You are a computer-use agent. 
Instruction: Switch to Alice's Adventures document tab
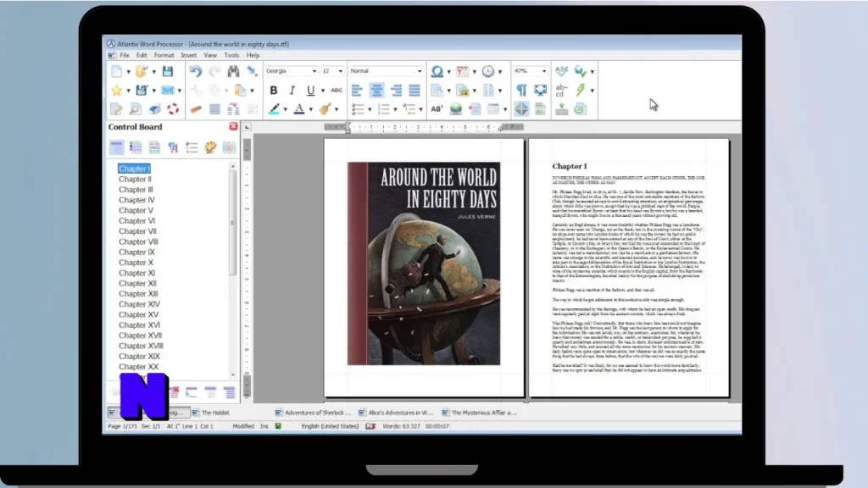point(396,413)
